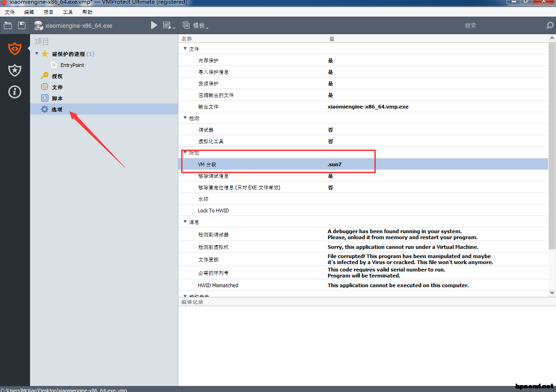Focus the 搜索 search field

(470, 26)
